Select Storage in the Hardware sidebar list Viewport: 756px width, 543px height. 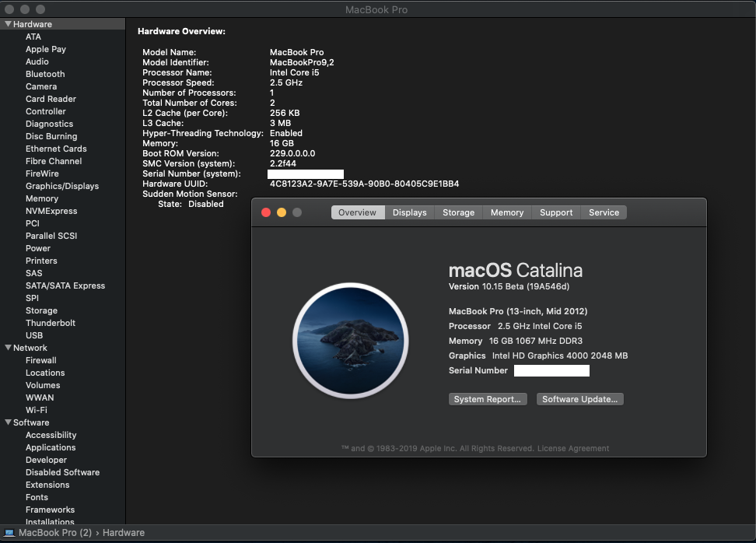pos(41,310)
